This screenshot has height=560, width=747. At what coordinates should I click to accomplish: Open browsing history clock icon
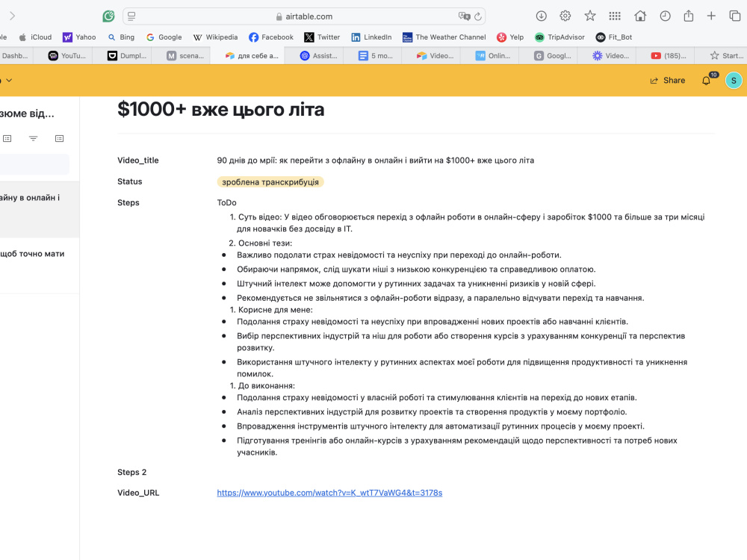665,16
